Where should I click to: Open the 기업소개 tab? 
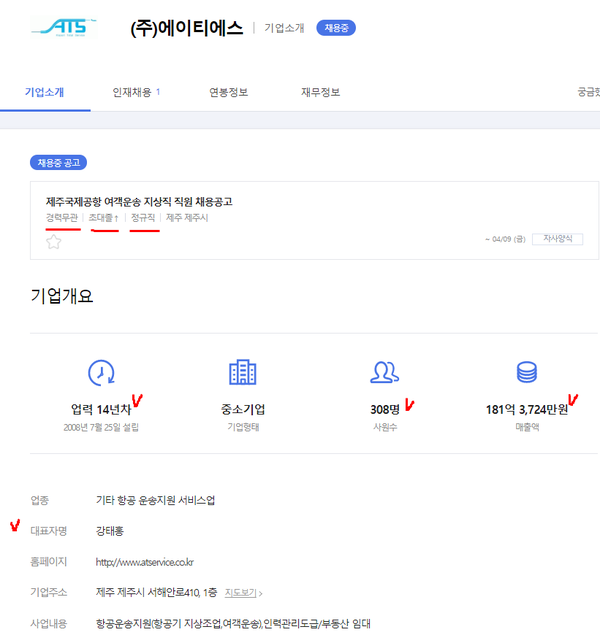44,92
